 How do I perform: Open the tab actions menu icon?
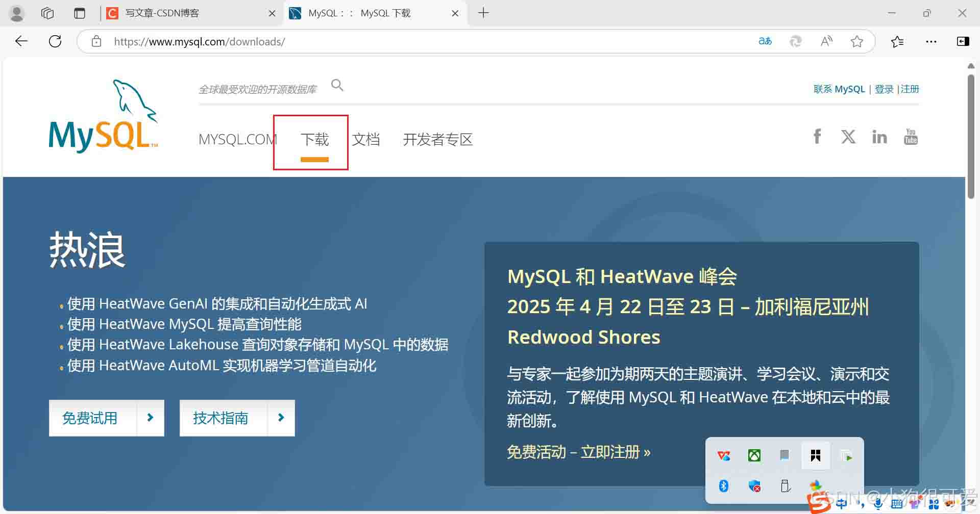pos(80,13)
